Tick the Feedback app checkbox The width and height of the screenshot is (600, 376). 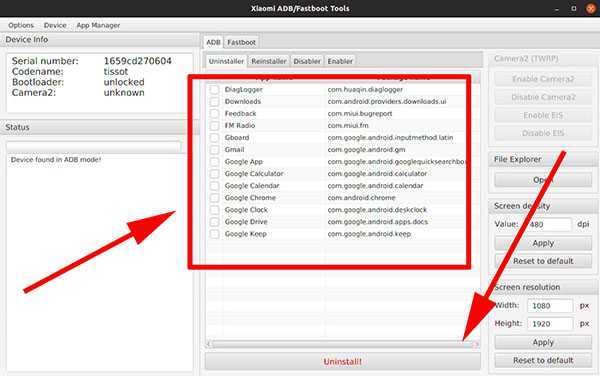tap(214, 114)
